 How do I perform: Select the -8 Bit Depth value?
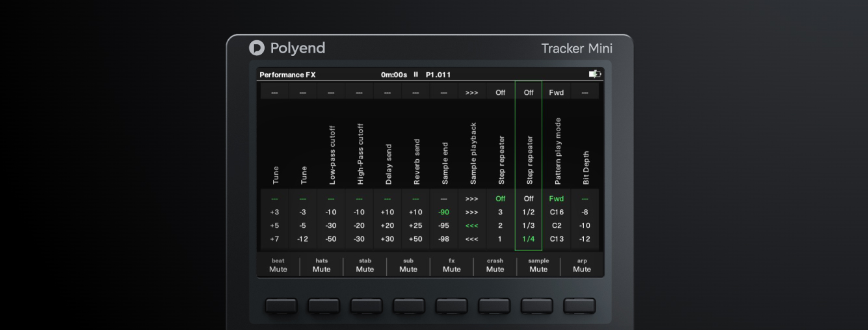[x=585, y=212]
